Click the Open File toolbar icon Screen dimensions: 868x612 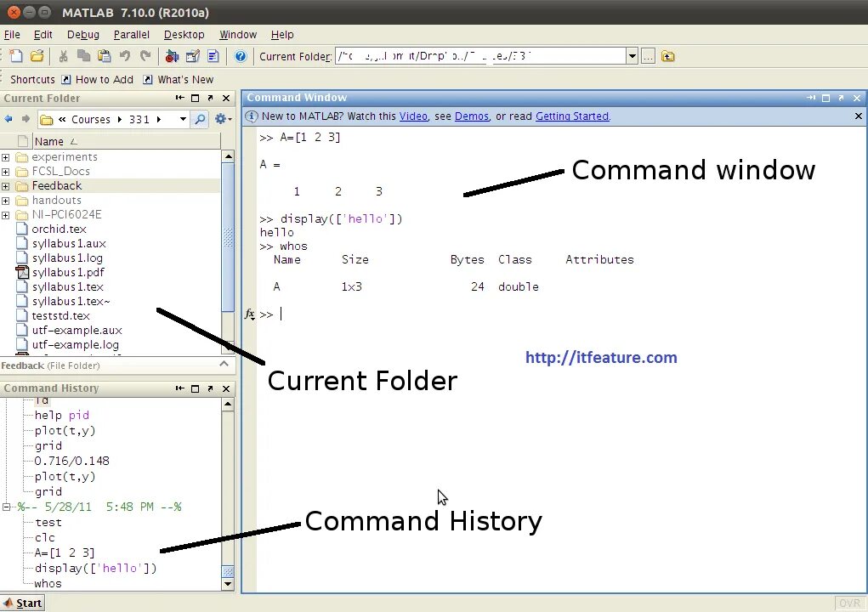point(37,56)
